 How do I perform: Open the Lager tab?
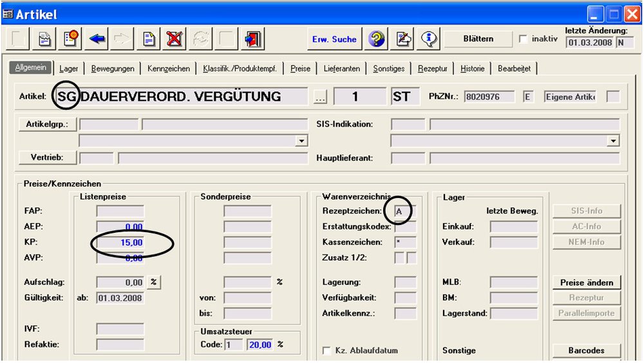pyautogui.click(x=69, y=68)
